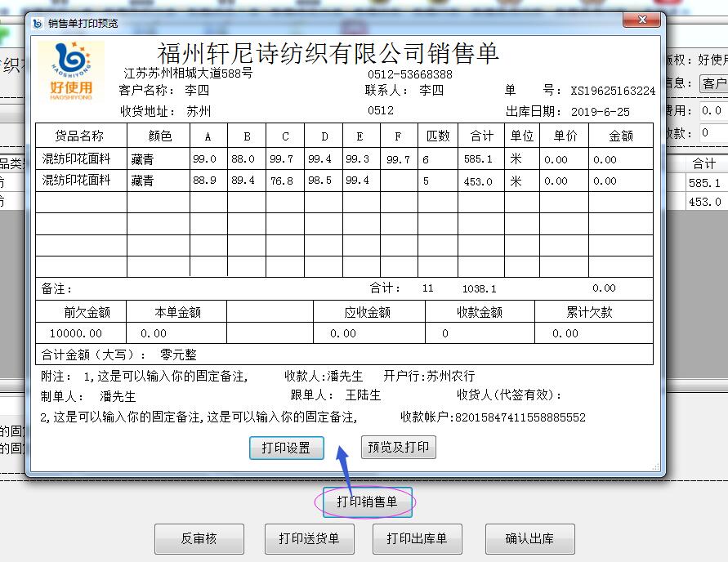This screenshot has height=562, width=728.
Task: Select the 颜色 column header
Action: [x=159, y=136]
